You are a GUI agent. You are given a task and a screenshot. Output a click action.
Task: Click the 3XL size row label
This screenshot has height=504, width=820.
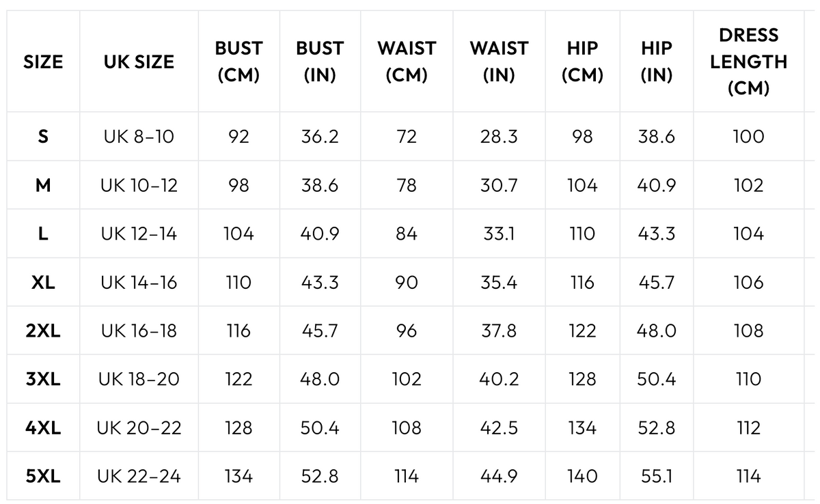(43, 379)
